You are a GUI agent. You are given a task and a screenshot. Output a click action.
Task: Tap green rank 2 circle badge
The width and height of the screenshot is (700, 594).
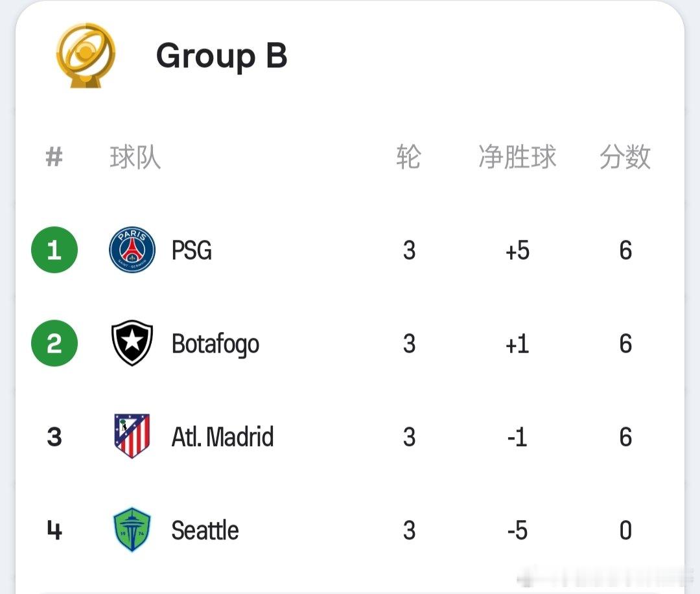[x=54, y=343]
